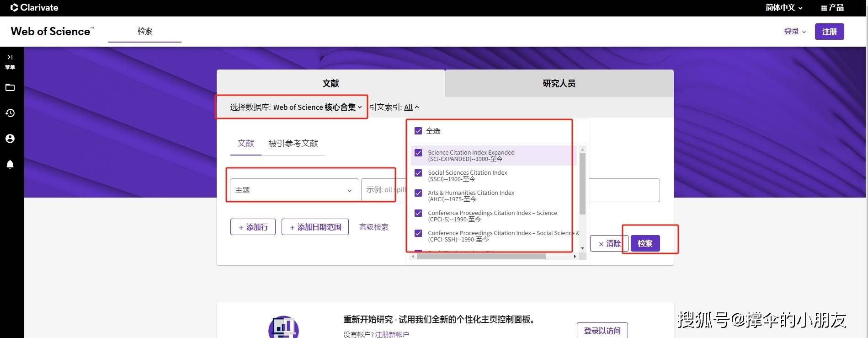
Task: Open the 主题 field selector dropdown
Action: coord(294,190)
